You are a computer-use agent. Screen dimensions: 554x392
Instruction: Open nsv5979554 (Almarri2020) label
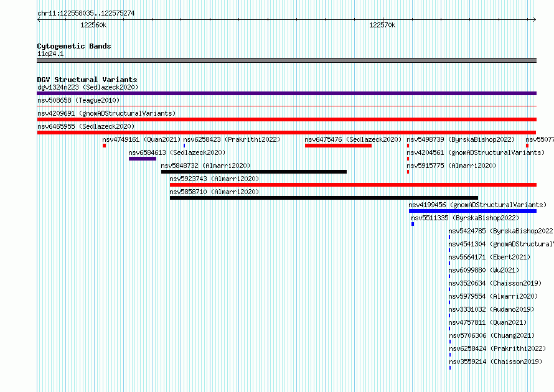(x=493, y=296)
